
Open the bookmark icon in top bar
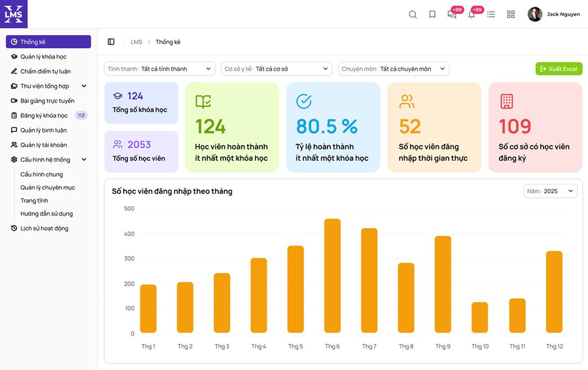[432, 14]
